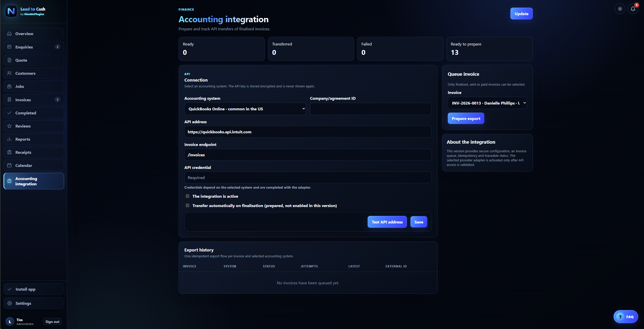This screenshot has height=329, width=644.
Task: Click the 'Ready to prepare' 13 card
Action: click(x=489, y=49)
